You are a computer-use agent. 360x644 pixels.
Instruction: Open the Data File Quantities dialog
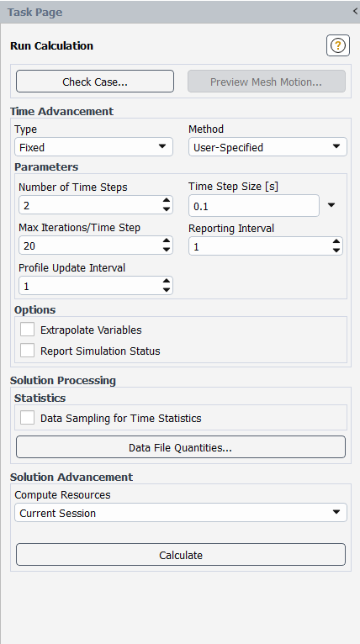click(x=181, y=447)
